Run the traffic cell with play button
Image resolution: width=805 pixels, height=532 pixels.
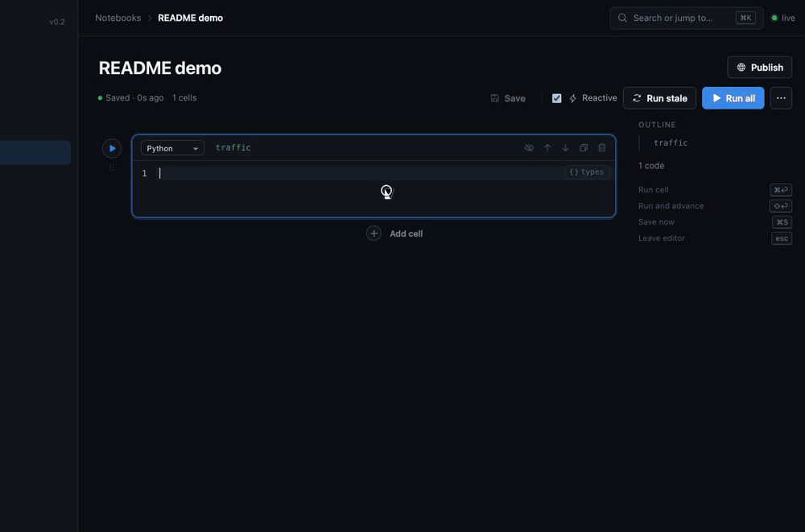click(112, 148)
